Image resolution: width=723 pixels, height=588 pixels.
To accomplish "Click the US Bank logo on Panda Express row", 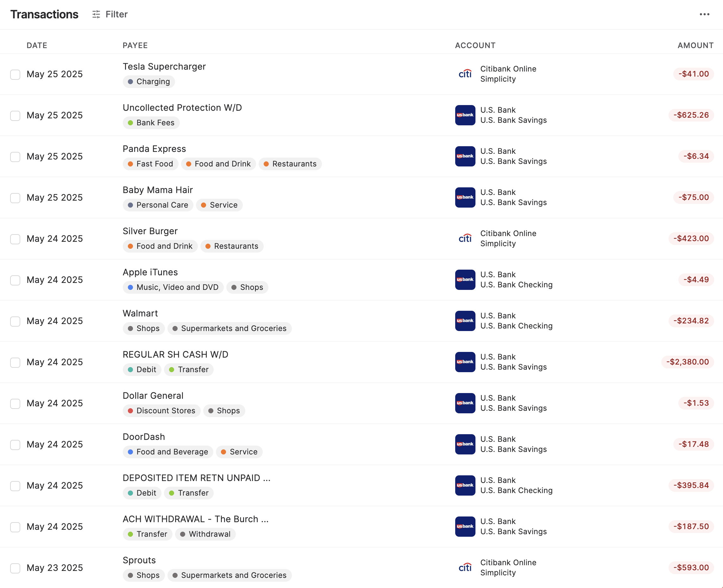I will 465,156.
